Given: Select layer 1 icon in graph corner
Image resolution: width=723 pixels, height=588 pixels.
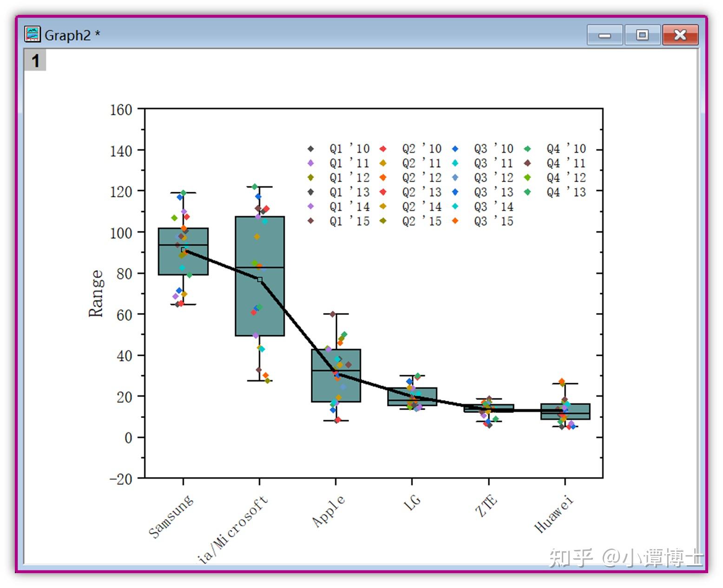Looking at the screenshot, I should [x=35, y=61].
